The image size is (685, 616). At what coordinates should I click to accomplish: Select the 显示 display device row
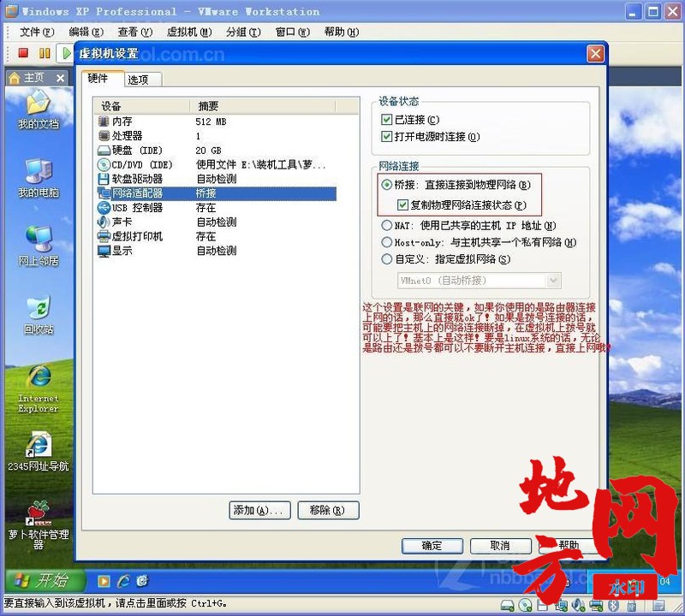click(x=217, y=251)
